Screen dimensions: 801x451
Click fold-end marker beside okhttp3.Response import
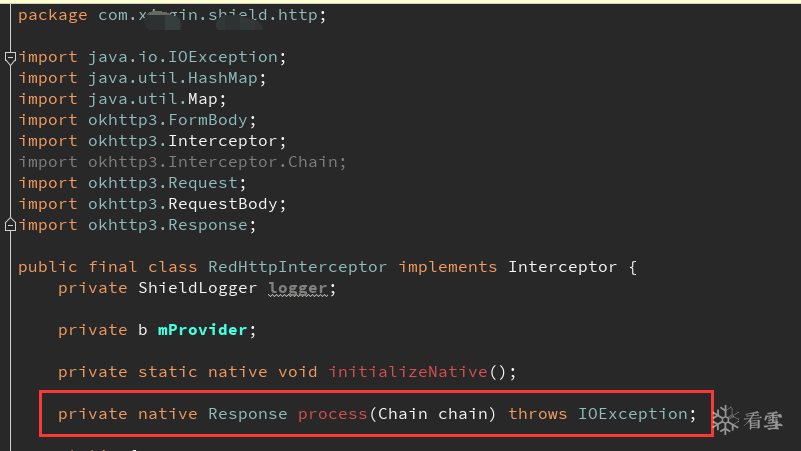click(10, 225)
